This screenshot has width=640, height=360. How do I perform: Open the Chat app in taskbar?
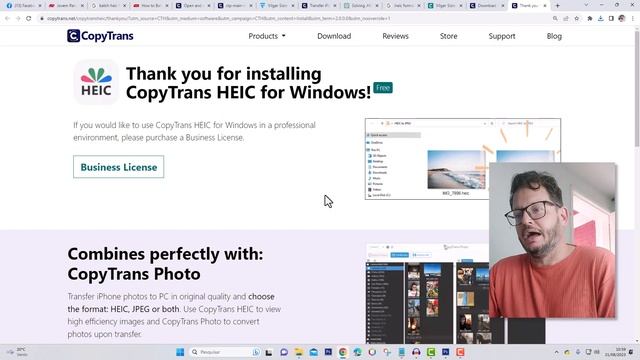pyautogui.click(x=284, y=352)
